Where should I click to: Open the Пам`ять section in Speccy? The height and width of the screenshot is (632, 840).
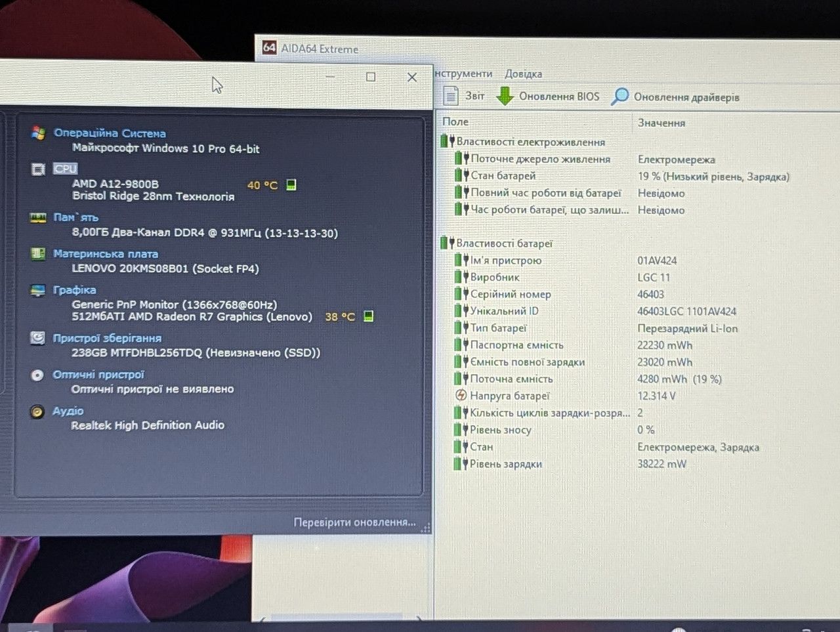pyautogui.click(x=76, y=217)
